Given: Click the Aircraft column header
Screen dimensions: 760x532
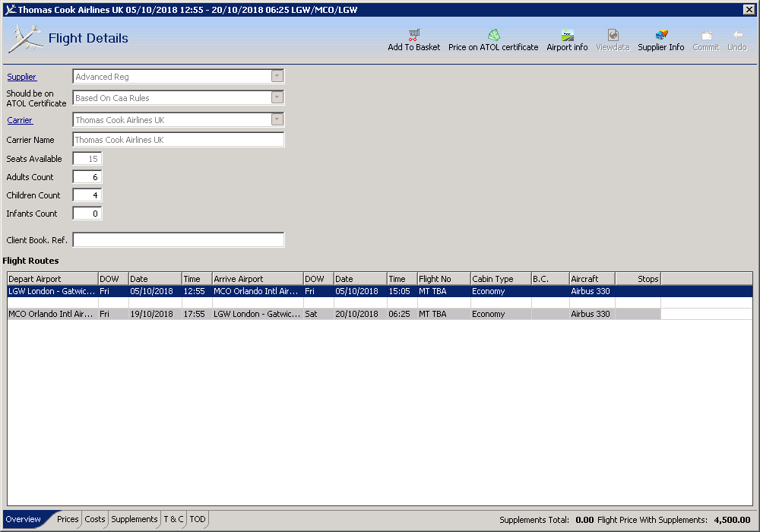Looking at the screenshot, I should pos(592,279).
